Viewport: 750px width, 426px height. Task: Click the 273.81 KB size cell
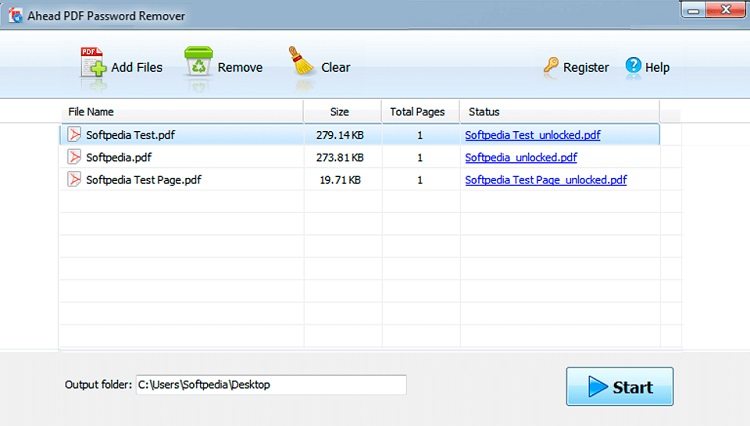point(340,157)
